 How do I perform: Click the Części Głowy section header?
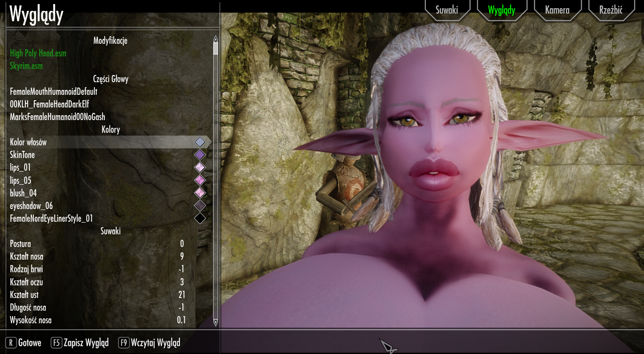click(x=111, y=79)
